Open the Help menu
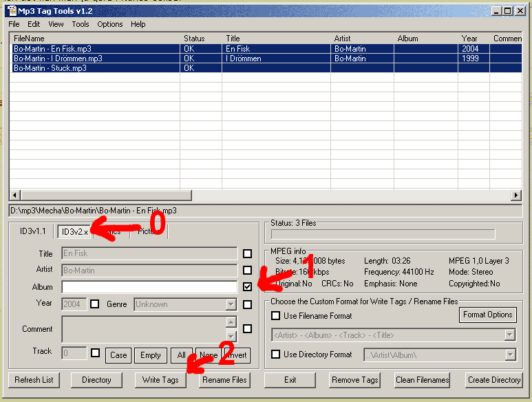The height and width of the screenshot is (402, 532). click(x=138, y=24)
